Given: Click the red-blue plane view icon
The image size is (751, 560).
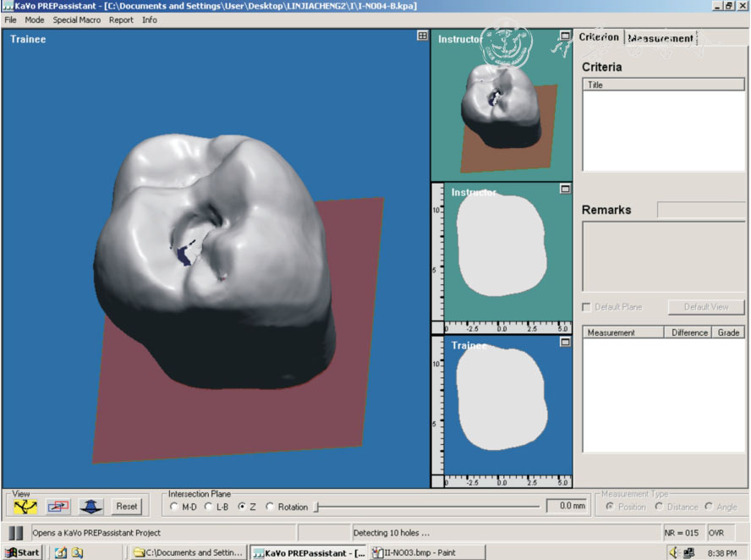Looking at the screenshot, I should pyautogui.click(x=58, y=507).
